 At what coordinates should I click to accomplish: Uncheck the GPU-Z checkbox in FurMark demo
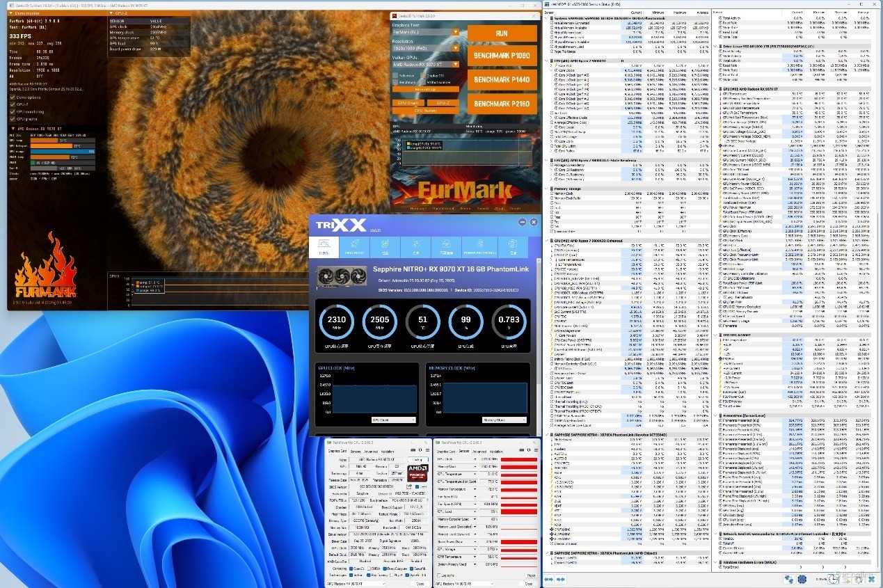click(13, 104)
